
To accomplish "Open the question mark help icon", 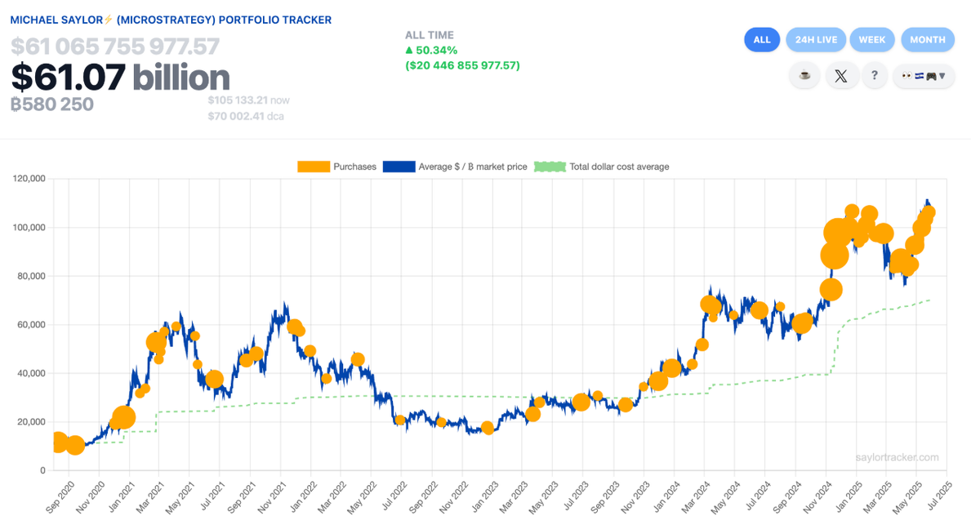I will click(875, 76).
